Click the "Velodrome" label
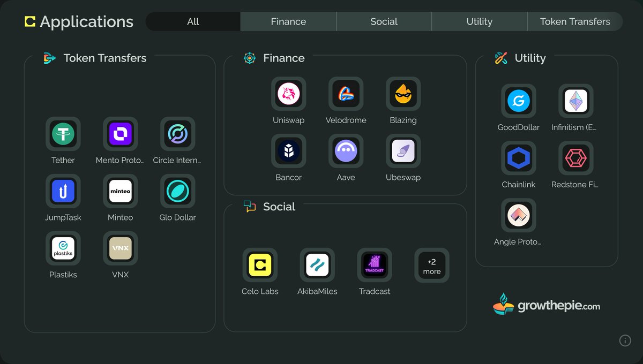 click(x=346, y=120)
